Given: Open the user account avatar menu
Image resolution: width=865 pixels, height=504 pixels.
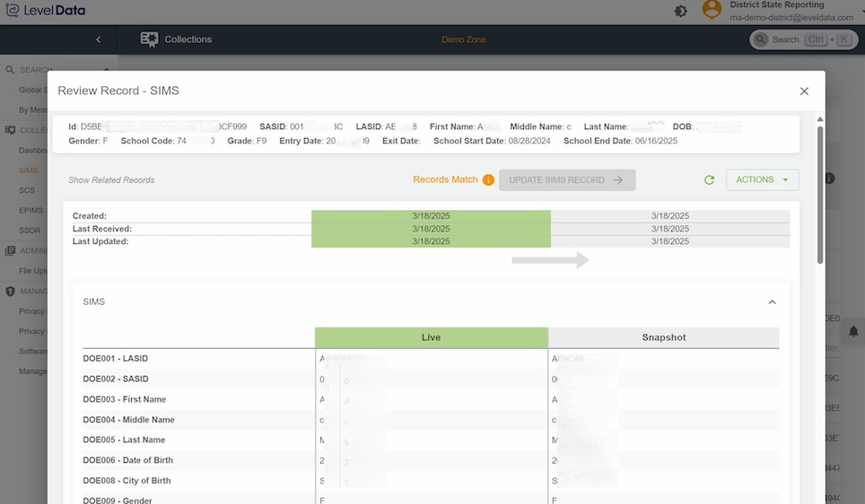Looking at the screenshot, I should pyautogui.click(x=712, y=10).
